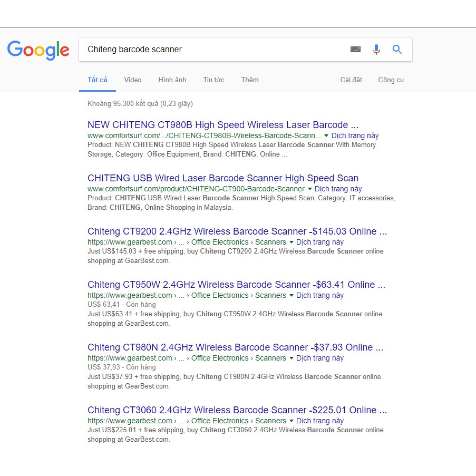The width and height of the screenshot is (476, 476).
Task: Open the Tin tức tab
Action: [x=213, y=80]
